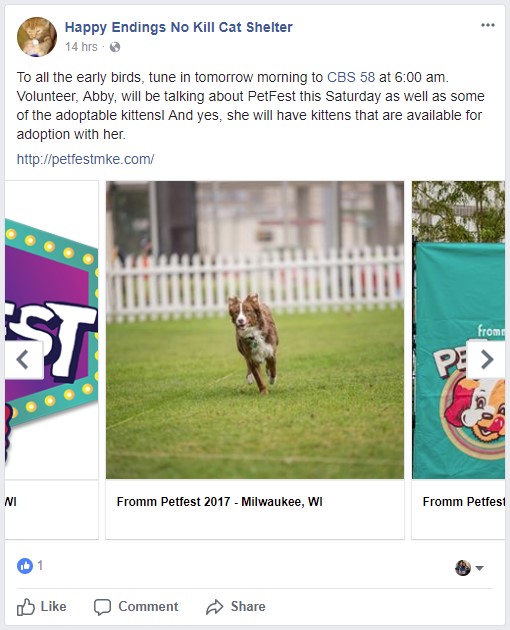The width and height of the screenshot is (510, 630).
Task: Click the public globe privacy icon
Action: tap(115, 47)
